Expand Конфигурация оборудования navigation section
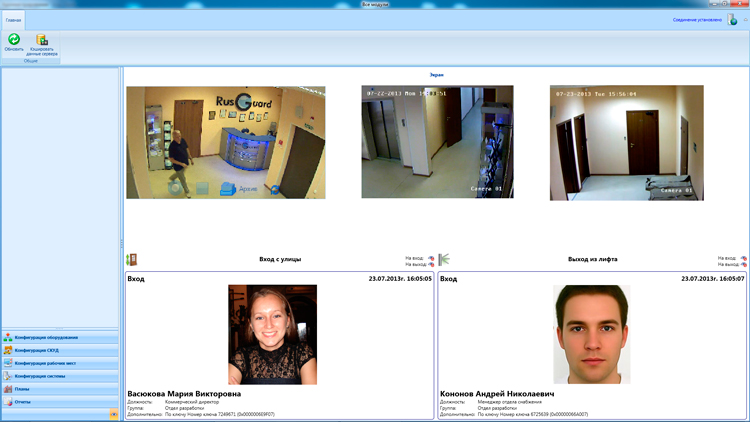The image size is (750, 422). coord(60,337)
